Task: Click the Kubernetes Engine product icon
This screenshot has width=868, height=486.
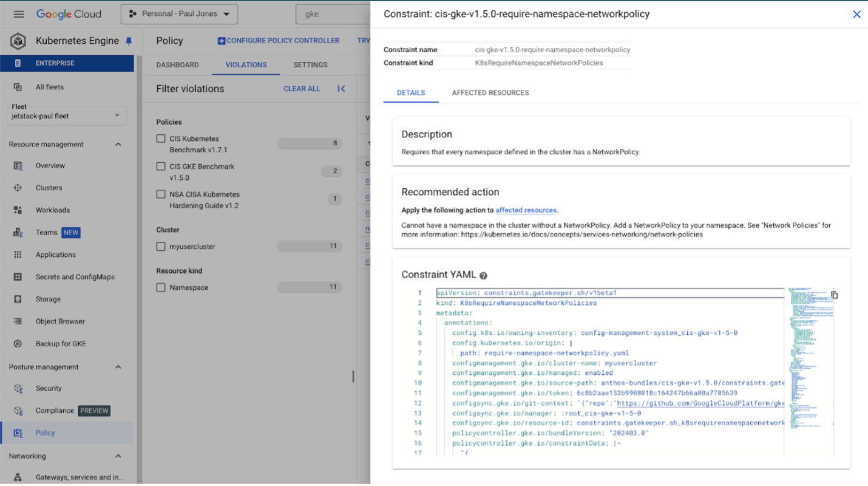Action: 18,41
